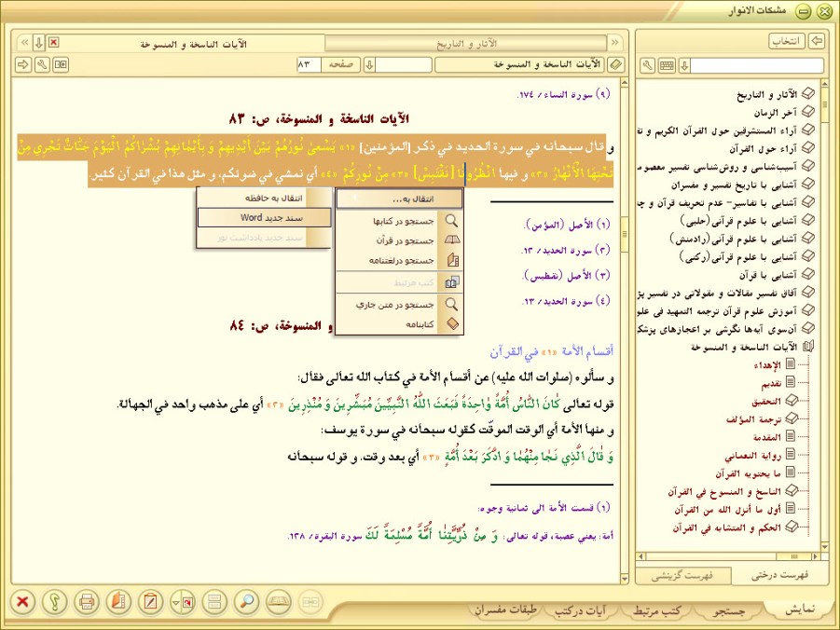Click the page icon next to رواية النعماني

(791, 454)
